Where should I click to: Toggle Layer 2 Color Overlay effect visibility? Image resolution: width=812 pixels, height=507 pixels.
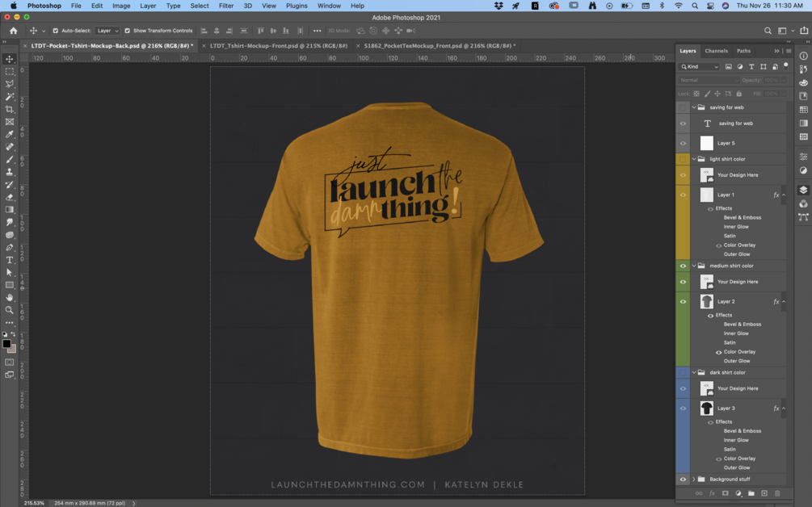[718, 352]
